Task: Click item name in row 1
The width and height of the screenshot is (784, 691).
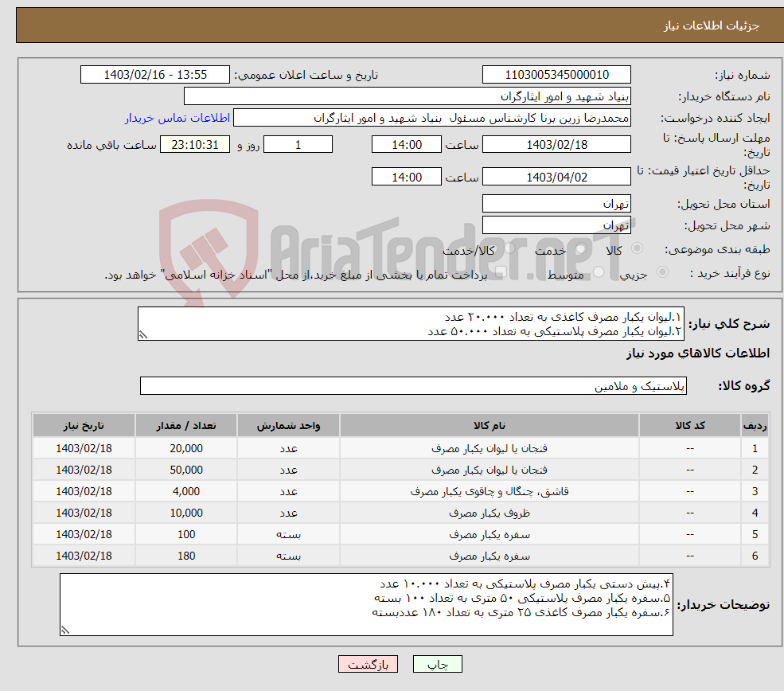Action: [x=489, y=448]
